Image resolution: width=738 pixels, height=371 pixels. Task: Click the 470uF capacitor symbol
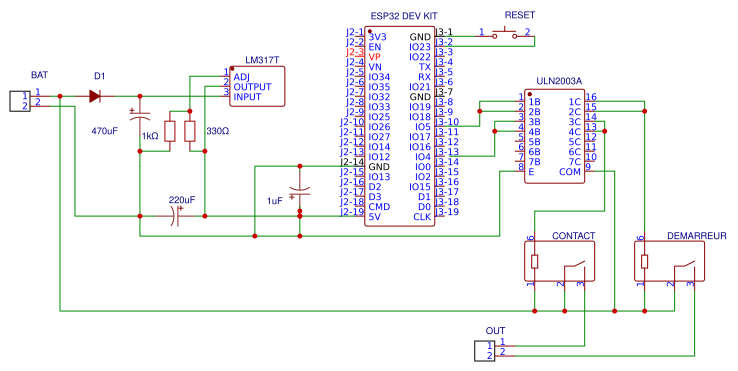coord(140,115)
